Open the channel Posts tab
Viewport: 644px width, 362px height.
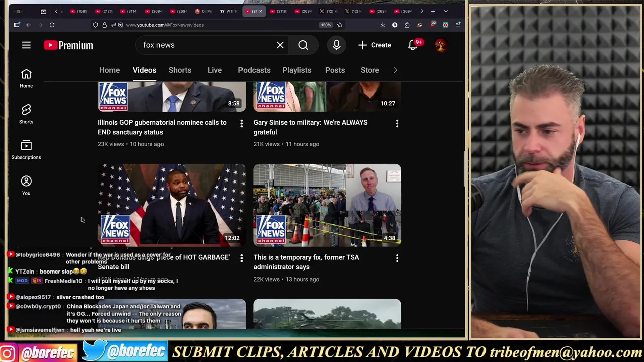(335, 70)
